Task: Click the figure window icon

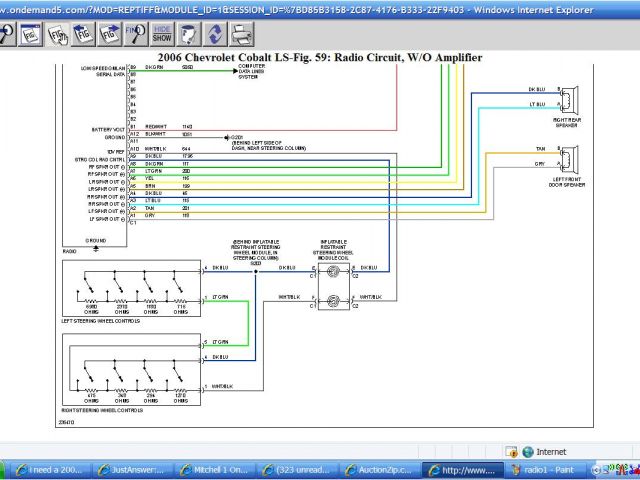Action: point(32,33)
